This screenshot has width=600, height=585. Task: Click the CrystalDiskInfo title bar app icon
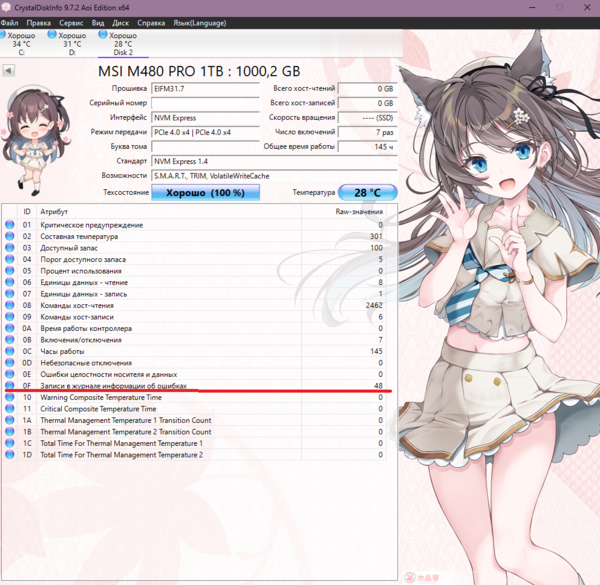[6, 7]
